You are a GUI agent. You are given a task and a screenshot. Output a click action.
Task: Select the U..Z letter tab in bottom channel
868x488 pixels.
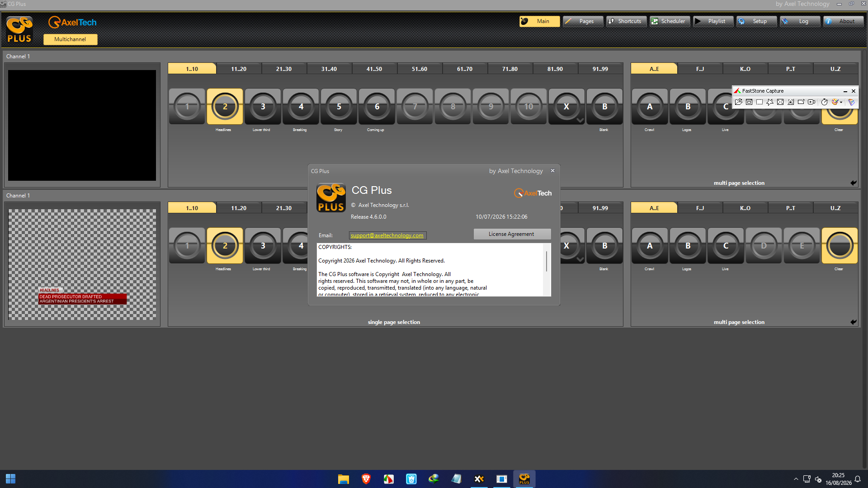[835, 208]
